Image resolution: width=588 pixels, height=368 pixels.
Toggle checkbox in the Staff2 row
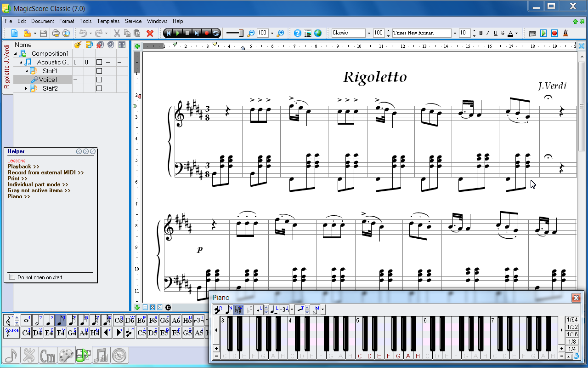(x=99, y=88)
